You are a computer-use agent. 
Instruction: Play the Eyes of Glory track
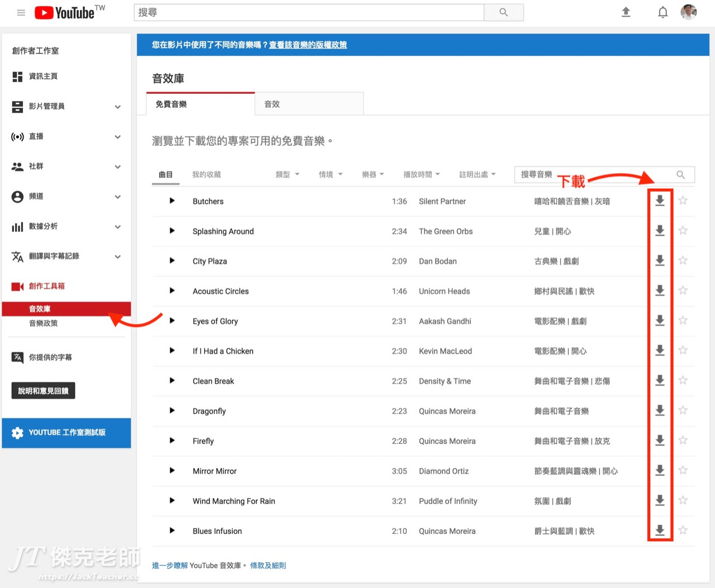pos(172,321)
